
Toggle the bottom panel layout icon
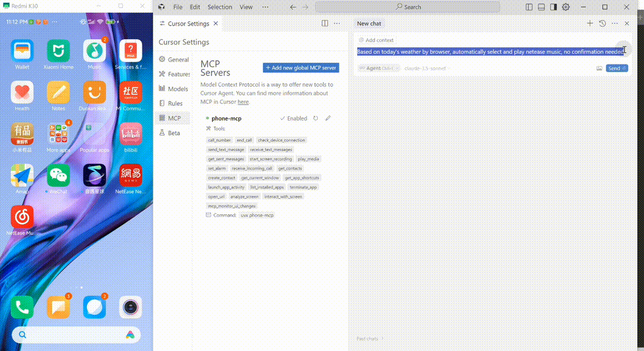click(541, 7)
